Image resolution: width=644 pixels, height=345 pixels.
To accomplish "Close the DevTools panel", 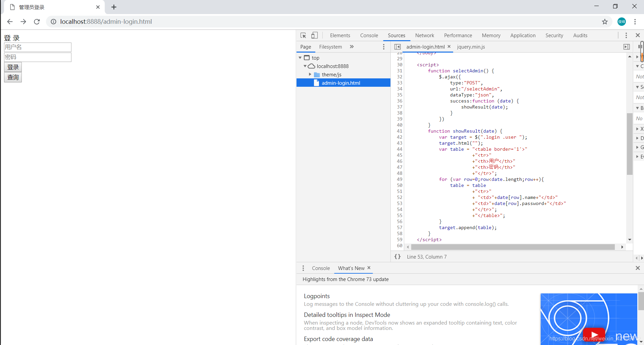I will 638,36.
